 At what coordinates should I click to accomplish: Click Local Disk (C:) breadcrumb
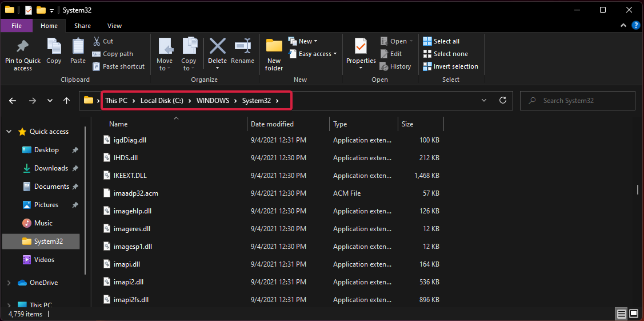tap(162, 101)
